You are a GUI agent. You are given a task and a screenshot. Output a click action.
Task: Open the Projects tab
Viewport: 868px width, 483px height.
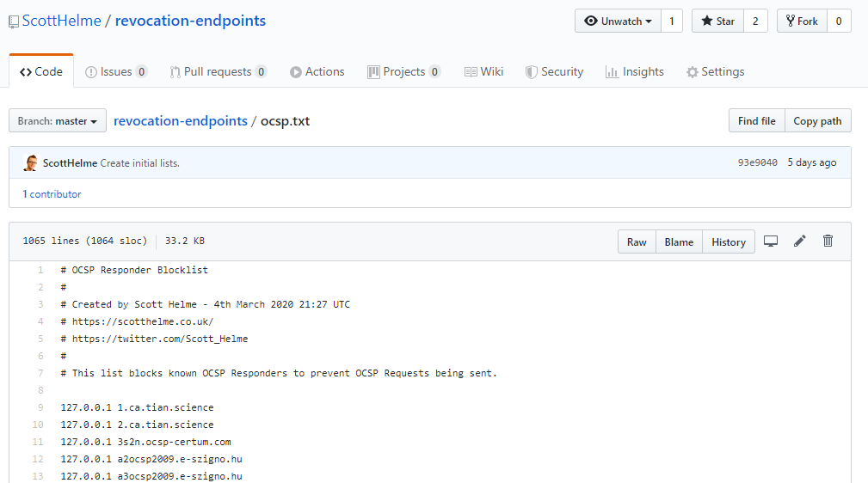pyautogui.click(x=403, y=72)
